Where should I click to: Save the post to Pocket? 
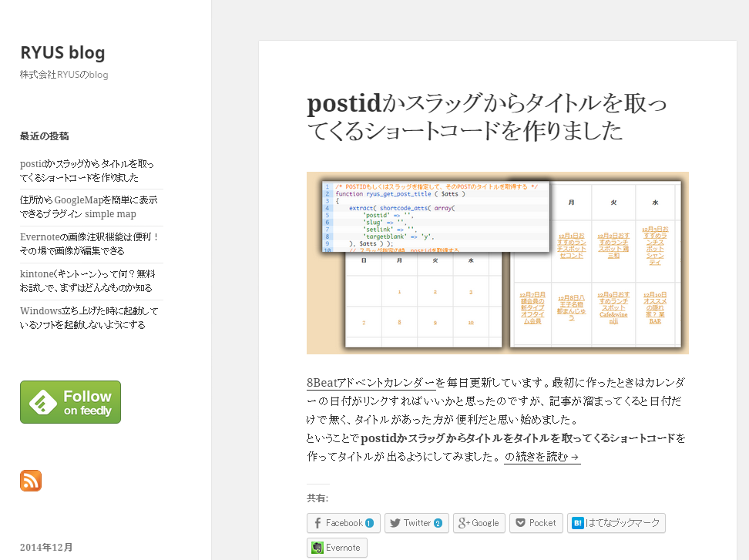536,523
